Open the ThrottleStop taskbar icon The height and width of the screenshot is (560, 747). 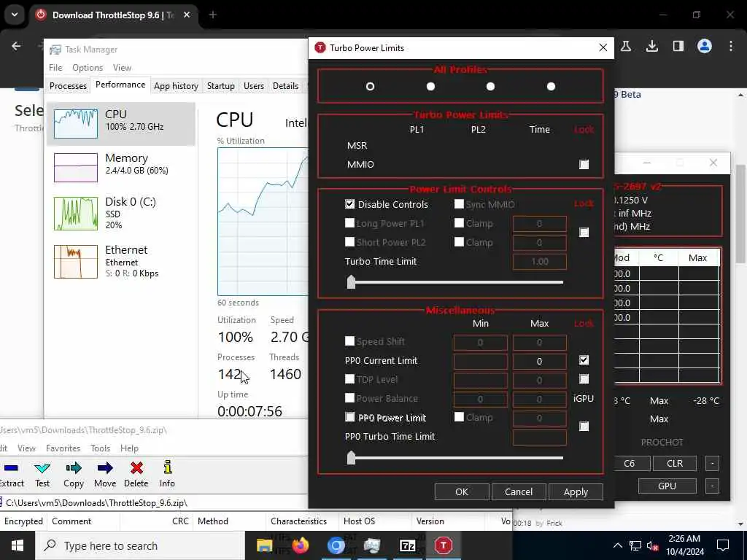(443, 545)
